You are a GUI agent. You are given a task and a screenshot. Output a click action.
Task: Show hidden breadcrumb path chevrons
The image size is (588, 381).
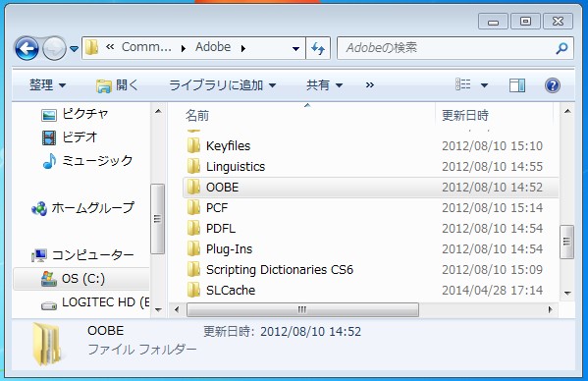point(110,47)
